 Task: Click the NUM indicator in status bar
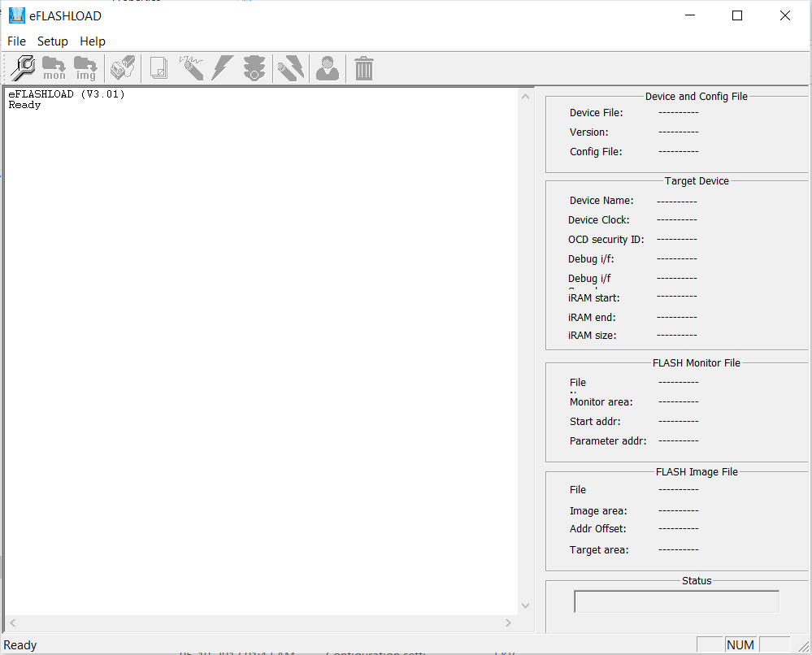740,644
